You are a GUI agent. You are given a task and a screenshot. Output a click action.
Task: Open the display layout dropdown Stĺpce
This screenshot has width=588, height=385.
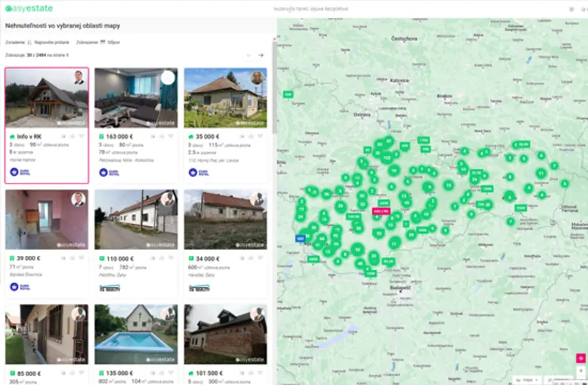[110, 42]
